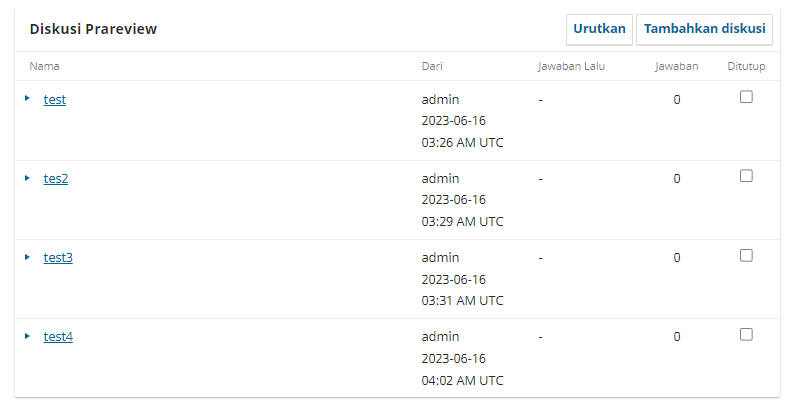Expand the test4 discussion row arrow
Screen dimensions: 791x409
[27, 335]
